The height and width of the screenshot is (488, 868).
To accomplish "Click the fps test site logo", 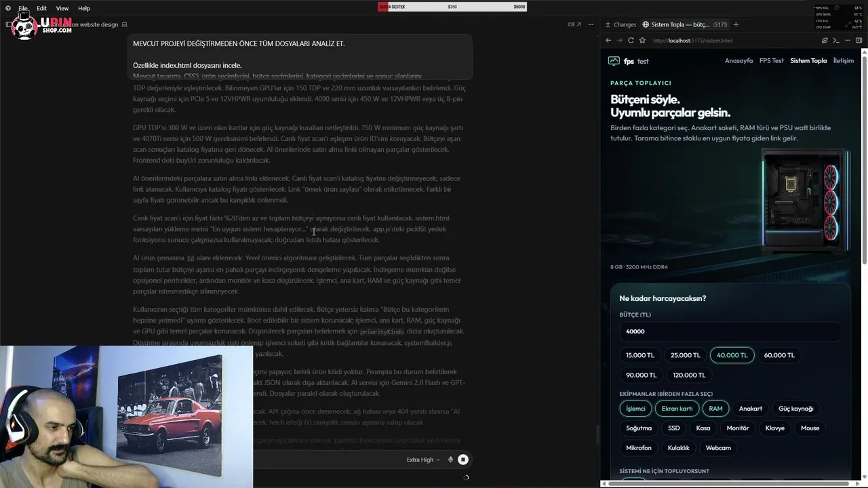I will click(x=628, y=61).
